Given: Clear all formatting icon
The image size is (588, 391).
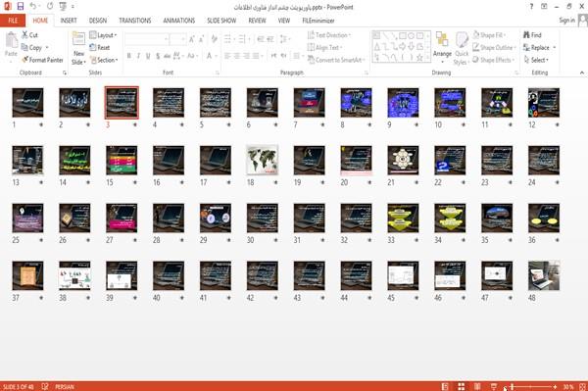Looking at the screenshot, I should (x=214, y=39).
